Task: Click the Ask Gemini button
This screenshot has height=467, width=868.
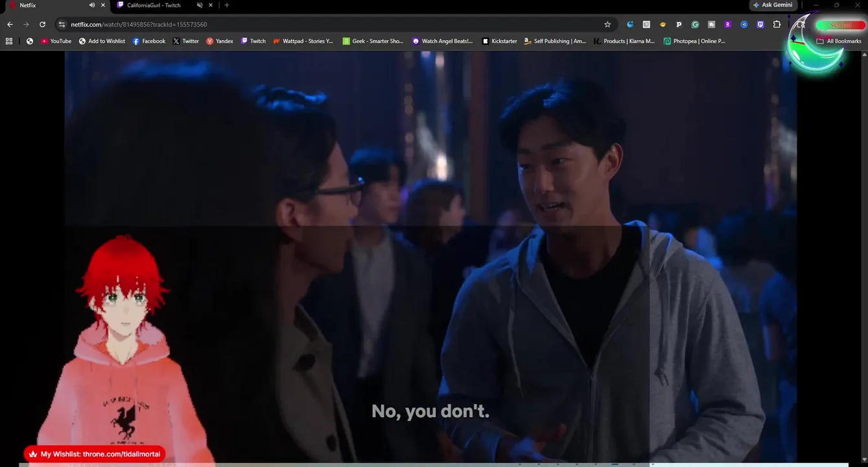Action: (773, 5)
